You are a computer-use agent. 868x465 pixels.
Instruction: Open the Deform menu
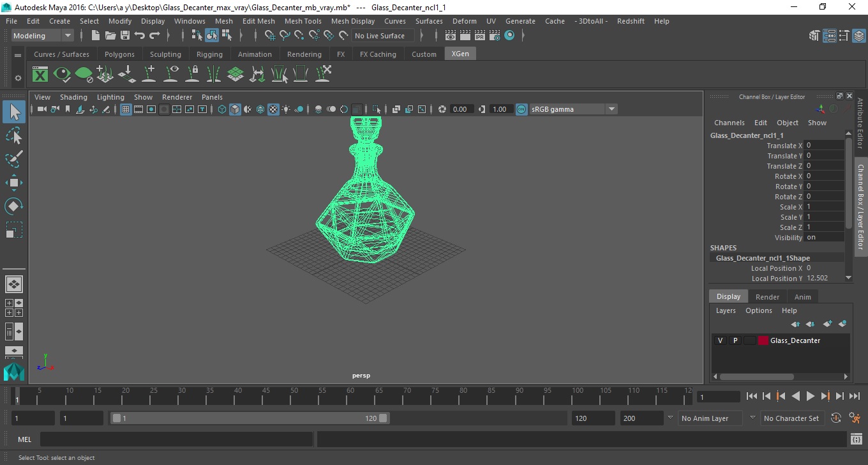click(x=464, y=21)
